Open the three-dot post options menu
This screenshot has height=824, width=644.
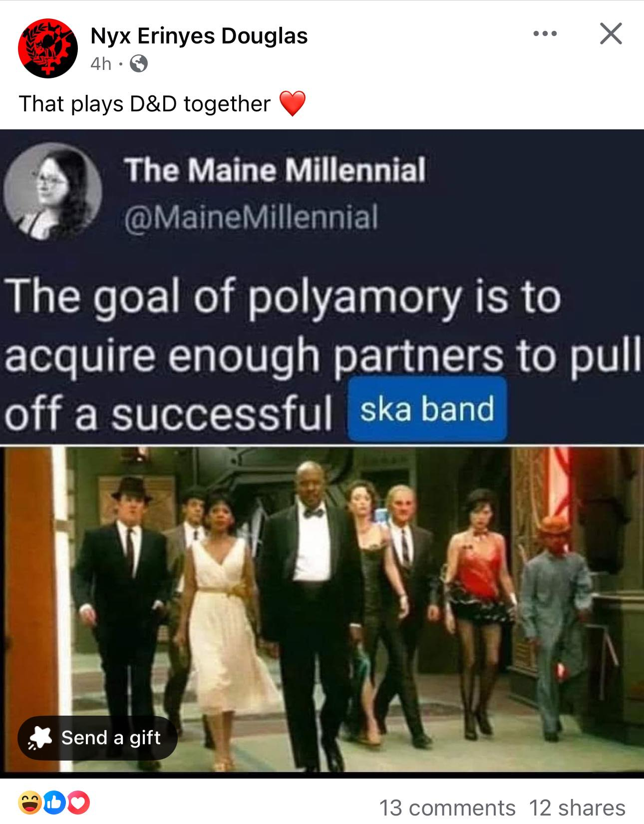pyautogui.click(x=545, y=34)
